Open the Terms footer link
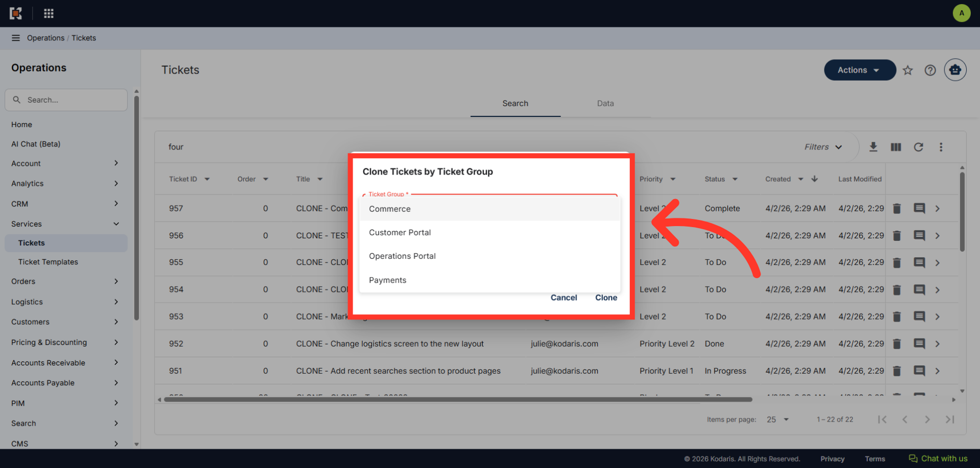 (x=875, y=459)
